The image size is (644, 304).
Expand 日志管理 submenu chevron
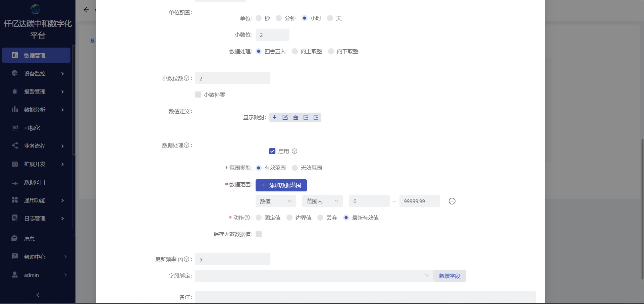tap(62, 218)
